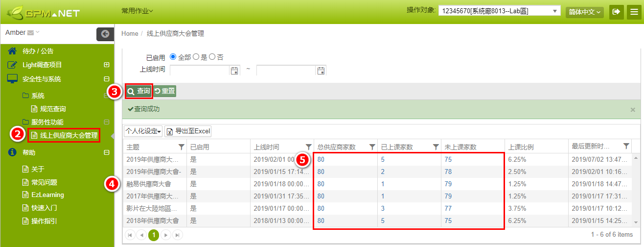This screenshot has height=247, width=644.
Task: Expand the Light调查项目 section
Action: (106, 65)
